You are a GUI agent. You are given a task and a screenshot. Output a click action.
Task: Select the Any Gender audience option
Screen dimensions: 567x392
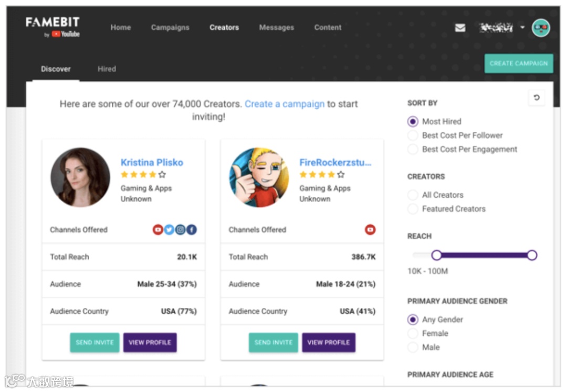coord(413,320)
